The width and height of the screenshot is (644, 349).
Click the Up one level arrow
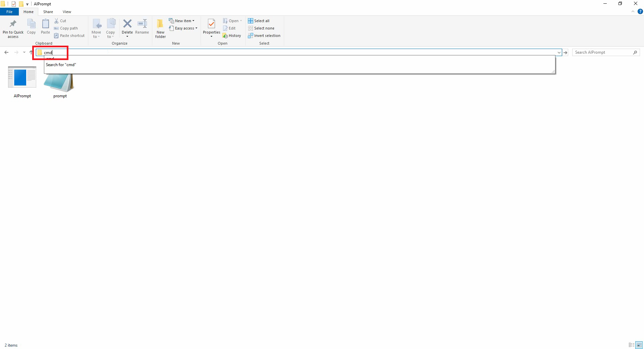pos(31,52)
